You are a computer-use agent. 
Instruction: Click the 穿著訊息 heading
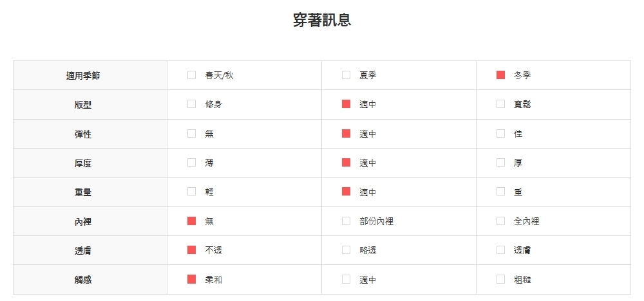pyautogui.click(x=322, y=20)
